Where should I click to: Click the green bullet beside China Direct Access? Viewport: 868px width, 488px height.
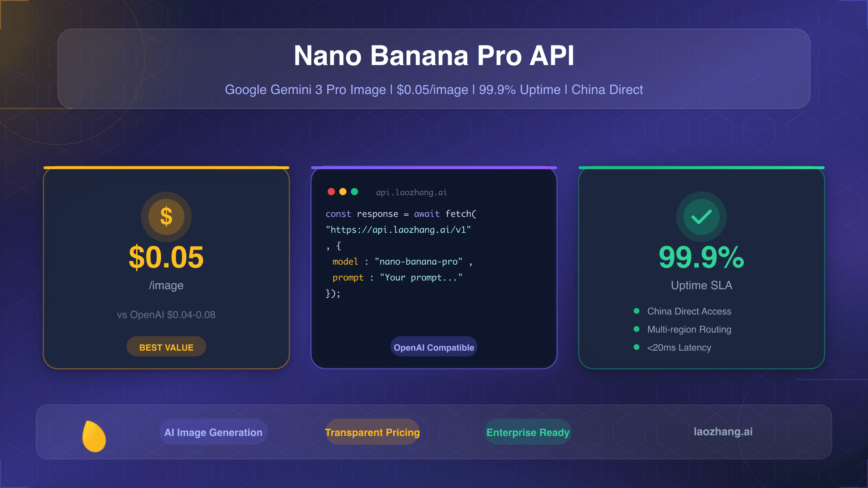click(x=637, y=311)
